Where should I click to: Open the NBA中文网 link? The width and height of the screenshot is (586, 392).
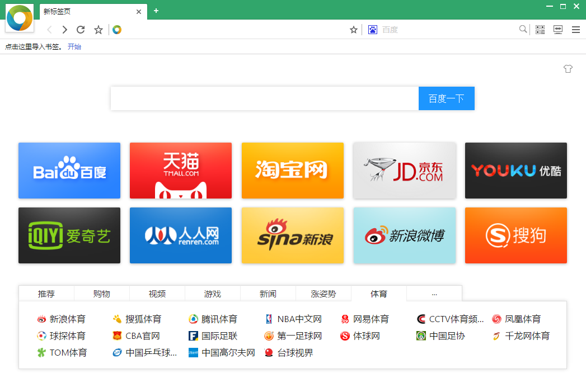pos(293,319)
